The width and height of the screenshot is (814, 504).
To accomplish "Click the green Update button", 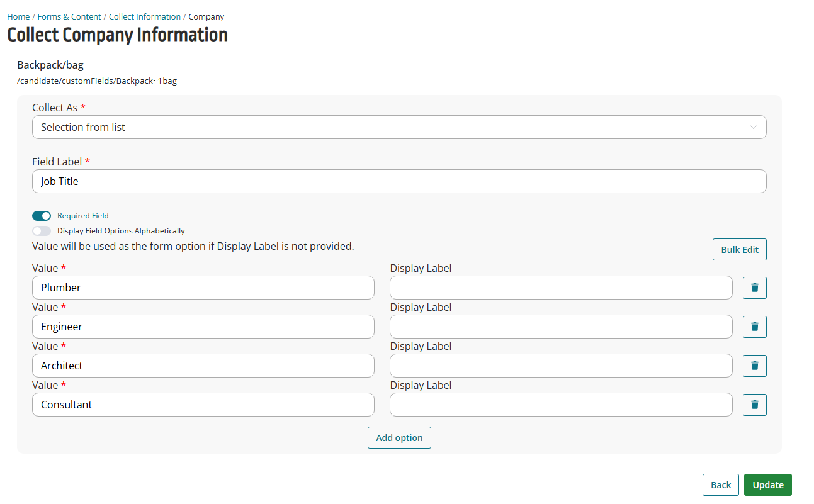I will pyautogui.click(x=768, y=484).
